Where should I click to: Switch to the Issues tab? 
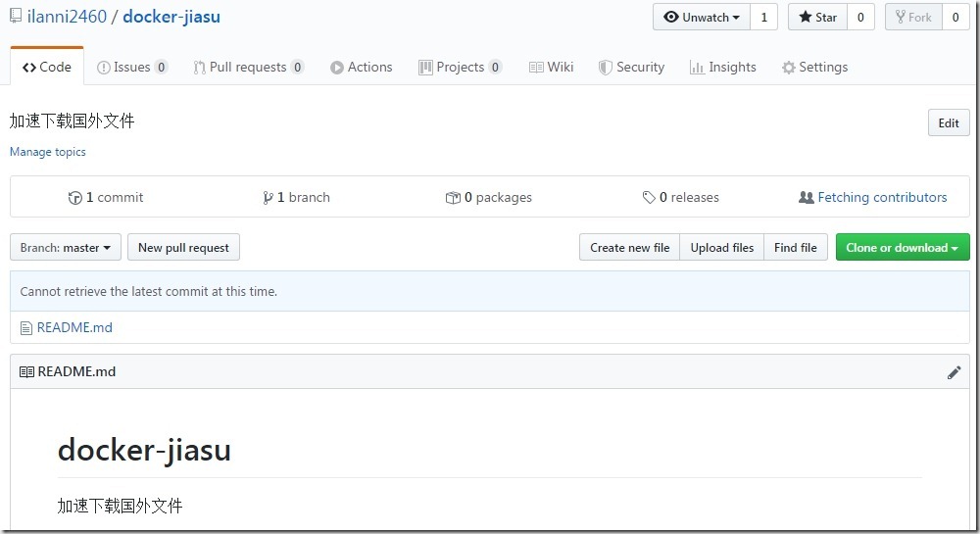[132, 68]
